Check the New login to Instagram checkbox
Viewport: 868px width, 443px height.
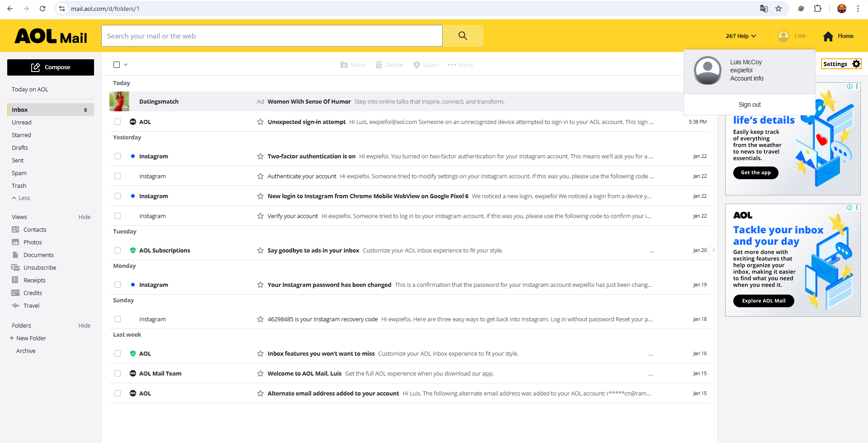(x=118, y=196)
